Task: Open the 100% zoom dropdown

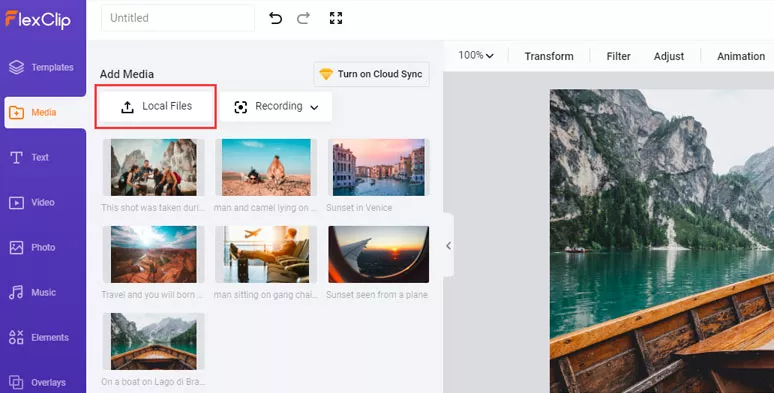Action: pos(476,55)
